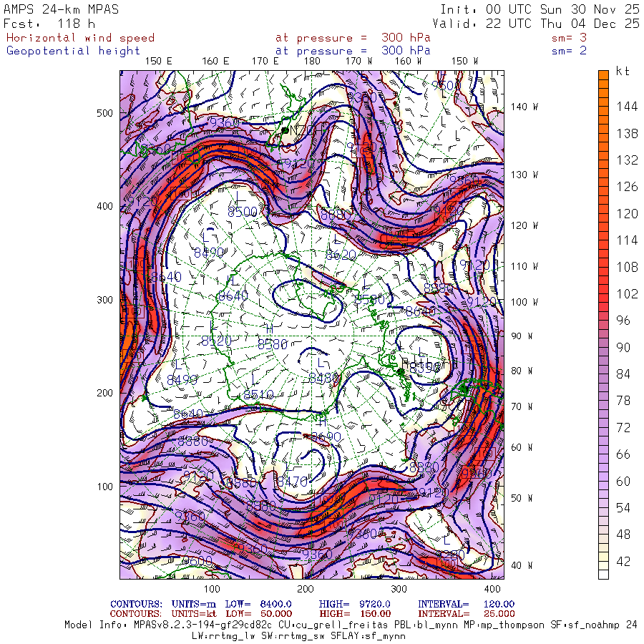The height and width of the screenshot is (644, 644).
Task: Click the '130 W' longitude label
Action: [x=524, y=175]
